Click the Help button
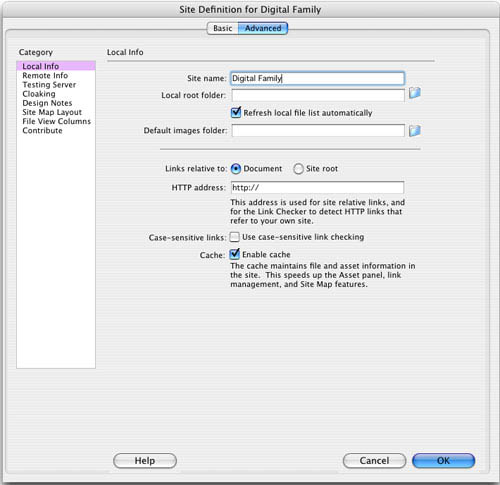This screenshot has width=500, height=485. [x=145, y=461]
